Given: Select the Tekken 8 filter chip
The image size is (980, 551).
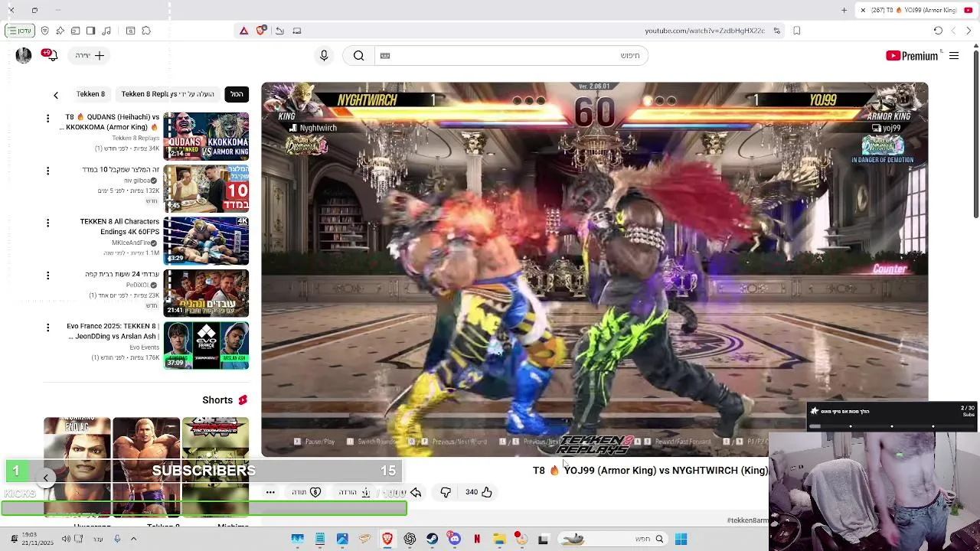Looking at the screenshot, I should coord(90,94).
